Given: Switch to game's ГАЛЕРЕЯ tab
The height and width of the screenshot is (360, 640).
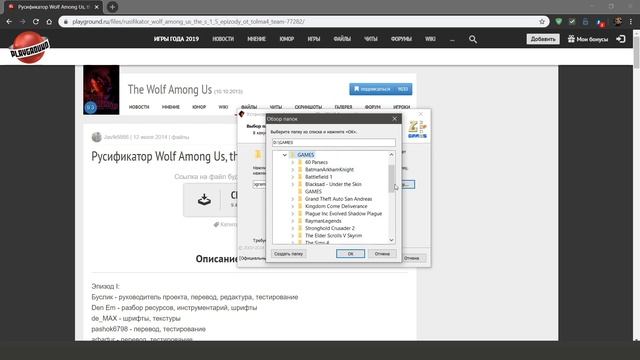Looking at the screenshot, I should point(343,107).
